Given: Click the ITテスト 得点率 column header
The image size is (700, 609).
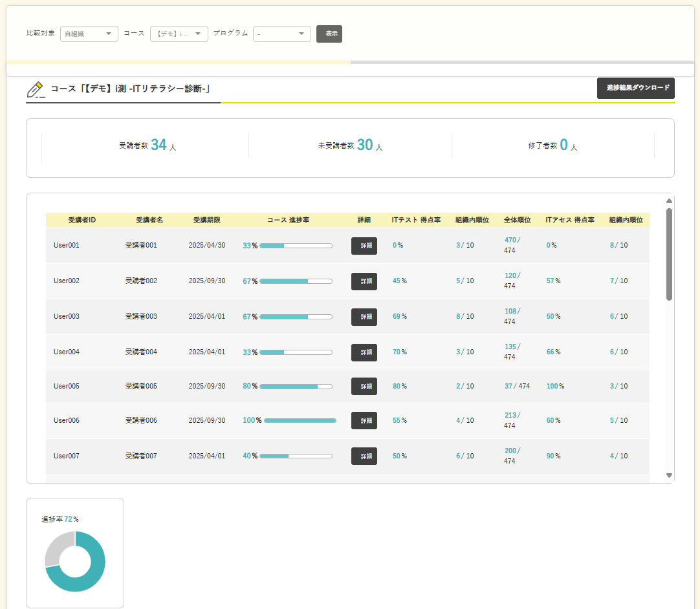Looking at the screenshot, I should pos(416,220).
